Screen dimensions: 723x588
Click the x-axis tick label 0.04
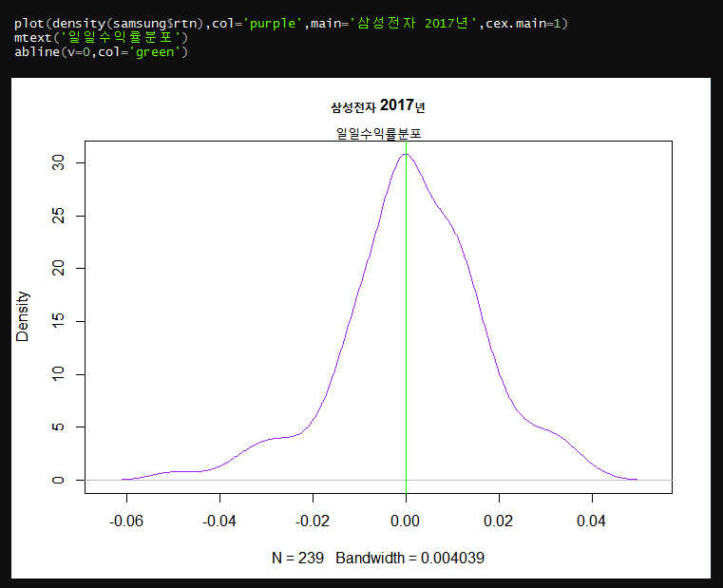591,522
